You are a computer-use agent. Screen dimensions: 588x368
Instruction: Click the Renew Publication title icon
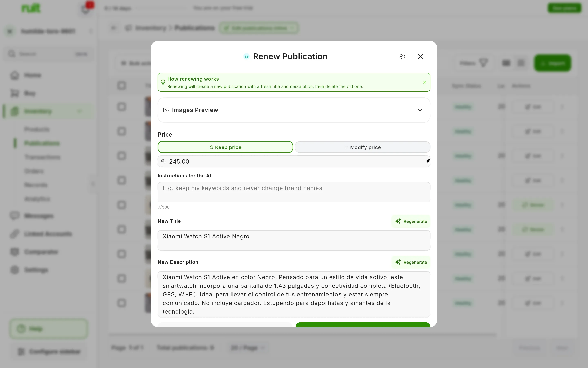coord(246,56)
